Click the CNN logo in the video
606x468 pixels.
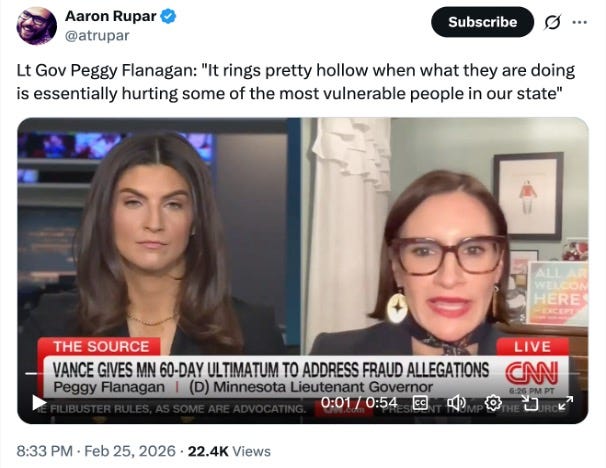click(532, 373)
